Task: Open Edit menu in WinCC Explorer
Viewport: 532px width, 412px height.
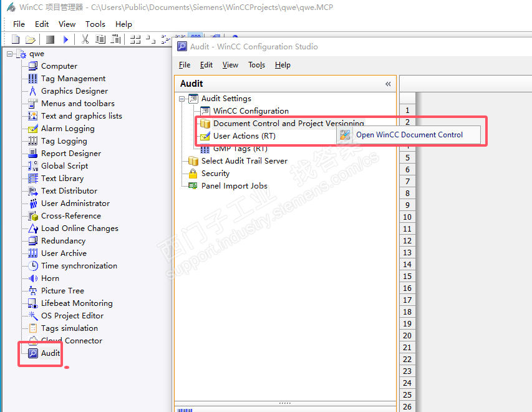Action: pos(42,24)
